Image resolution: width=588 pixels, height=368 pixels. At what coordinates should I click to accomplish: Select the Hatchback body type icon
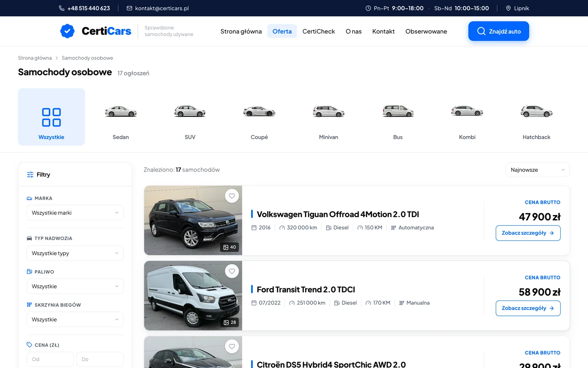(537, 111)
